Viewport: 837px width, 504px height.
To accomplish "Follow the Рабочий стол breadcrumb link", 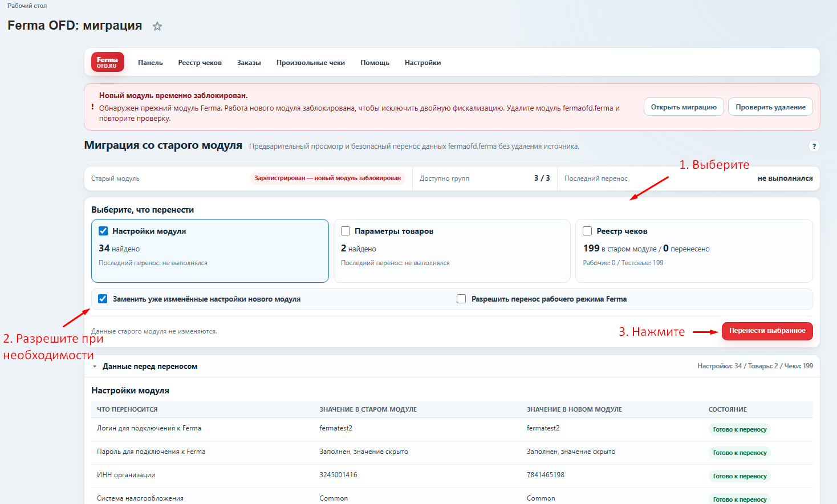I will coord(27,6).
